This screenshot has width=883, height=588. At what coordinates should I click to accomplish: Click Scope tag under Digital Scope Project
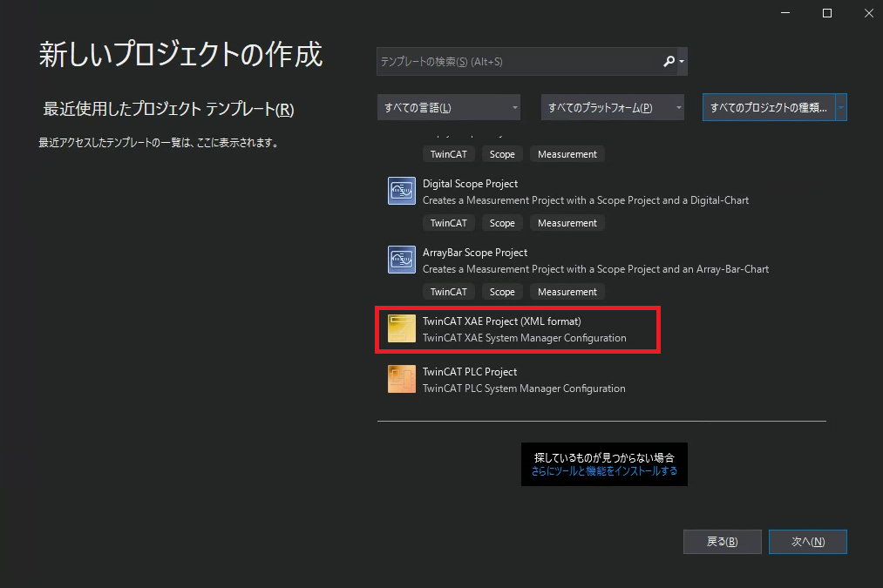[502, 223]
